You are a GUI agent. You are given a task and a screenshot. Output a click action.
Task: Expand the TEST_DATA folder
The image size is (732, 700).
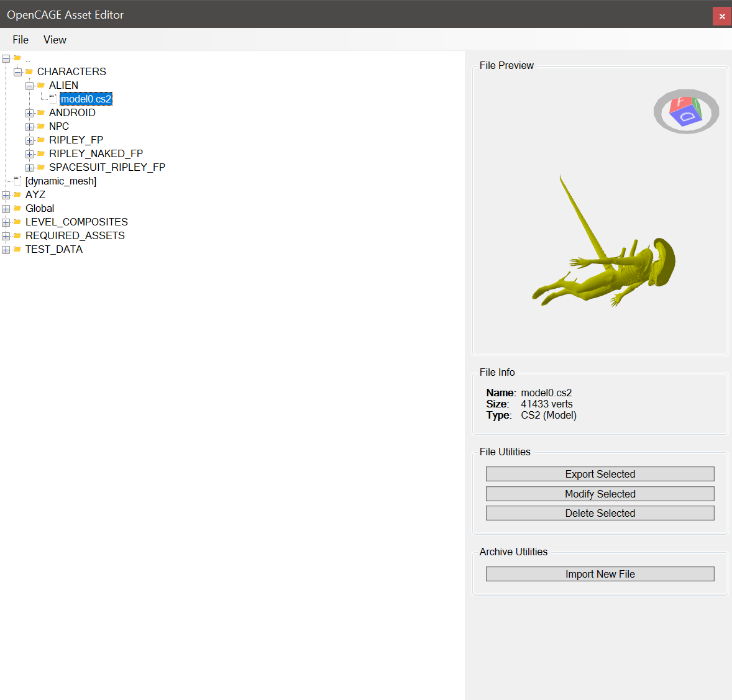coord(6,250)
